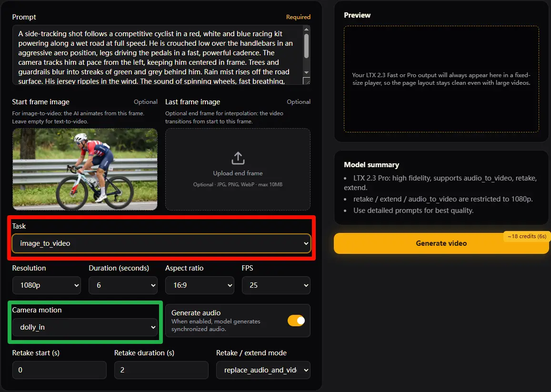Toggle the Generate audio switch
Image resolution: width=551 pixels, height=392 pixels.
click(296, 321)
